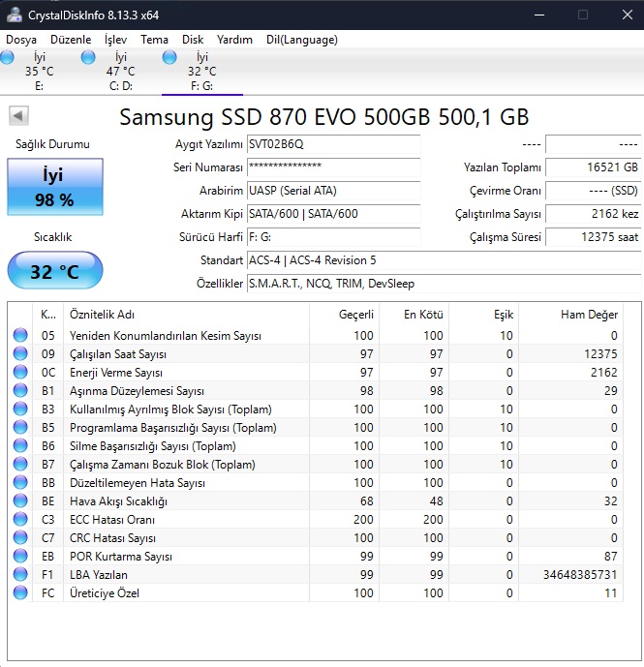644x667 pixels.
Task: Select Kullanılmış Ayrılmış Blok Sayısı (Toplam) row
Action: point(316,409)
